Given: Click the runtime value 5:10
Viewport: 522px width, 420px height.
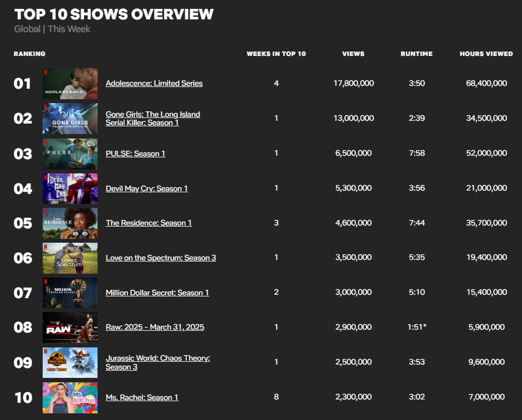Looking at the screenshot, I should 417,292.
